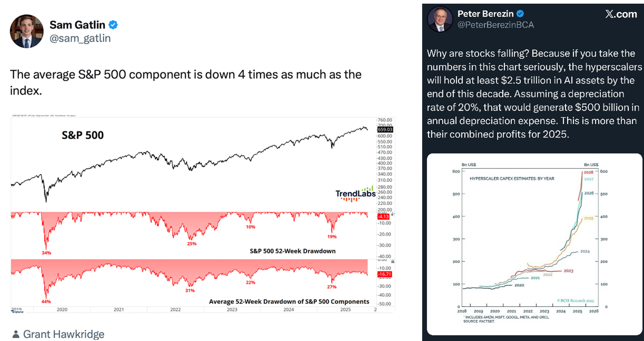Click the Peter Berezin display name
Screen dimensions: 644x341
[x=485, y=14]
